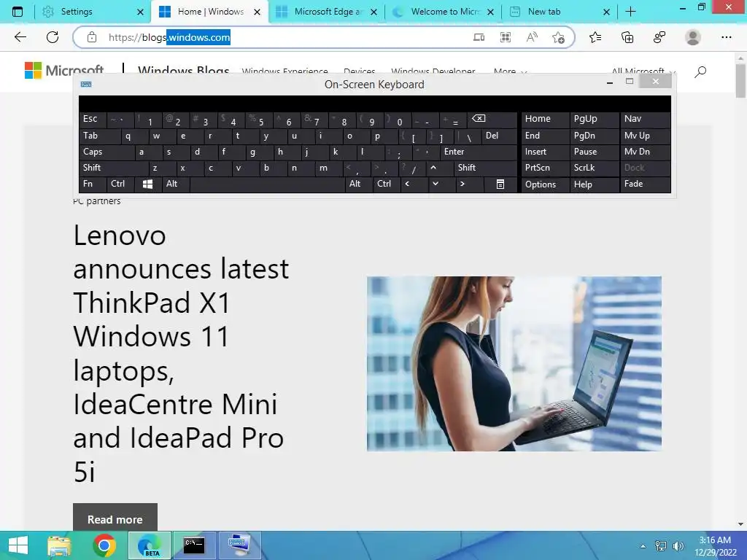
Task: Click the Read more button
Action: (x=115, y=519)
